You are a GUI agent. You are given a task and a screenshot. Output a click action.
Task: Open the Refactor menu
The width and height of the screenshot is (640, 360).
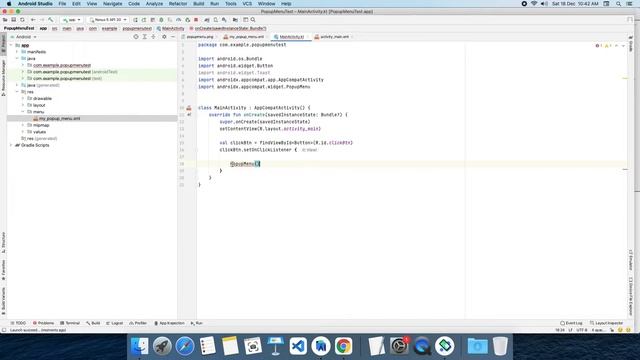point(178,4)
